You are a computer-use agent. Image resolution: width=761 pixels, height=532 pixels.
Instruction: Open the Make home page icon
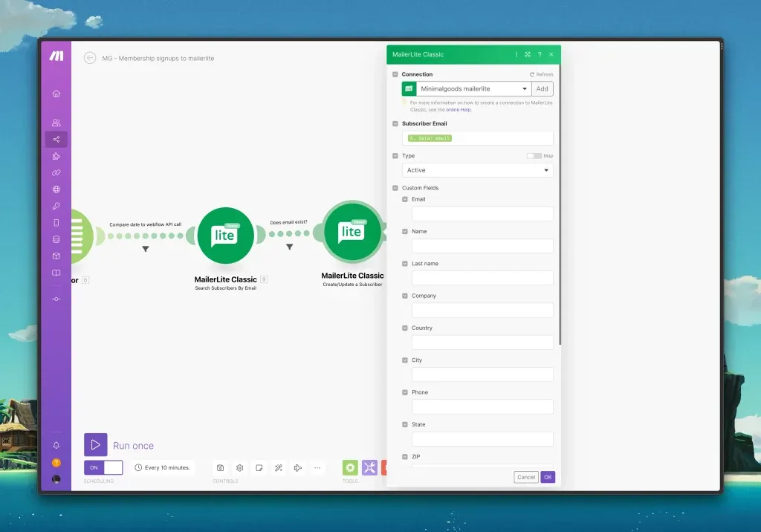[56, 94]
